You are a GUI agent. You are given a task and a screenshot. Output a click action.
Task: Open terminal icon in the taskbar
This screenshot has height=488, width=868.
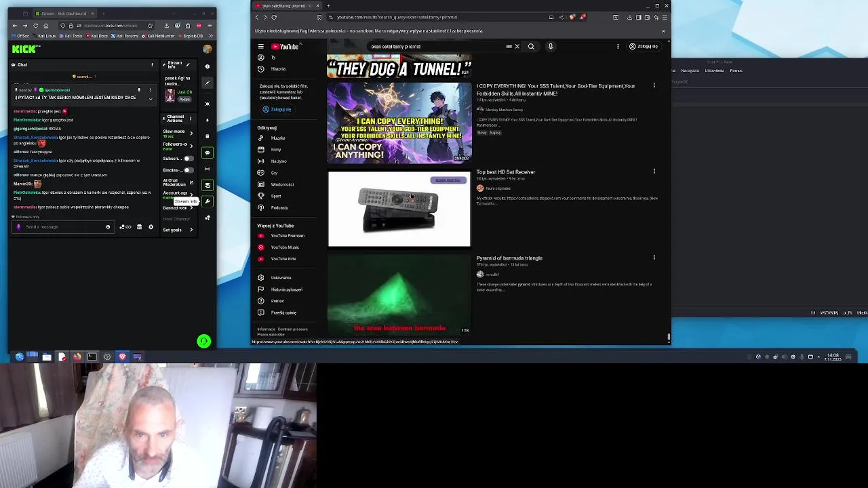tap(92, 357)
